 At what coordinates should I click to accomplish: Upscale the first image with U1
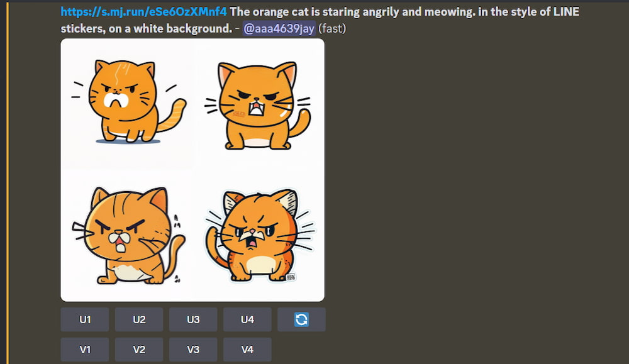85,319
